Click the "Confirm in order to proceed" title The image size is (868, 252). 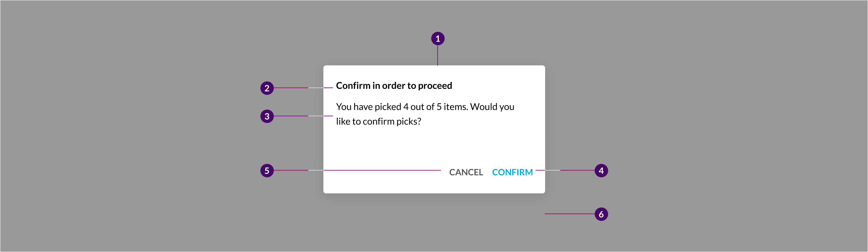[394, 86]
